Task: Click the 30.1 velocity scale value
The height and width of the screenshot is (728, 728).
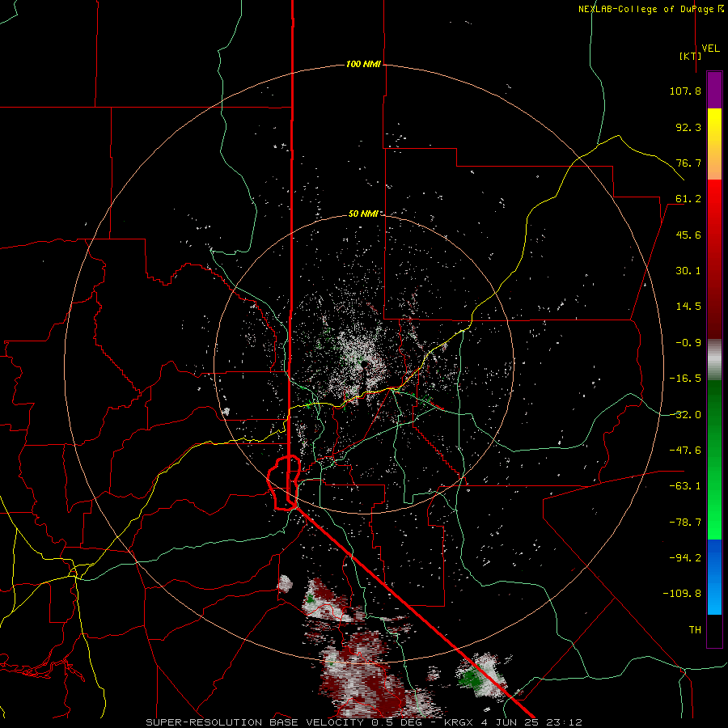Action: click(x=688, y=271)
